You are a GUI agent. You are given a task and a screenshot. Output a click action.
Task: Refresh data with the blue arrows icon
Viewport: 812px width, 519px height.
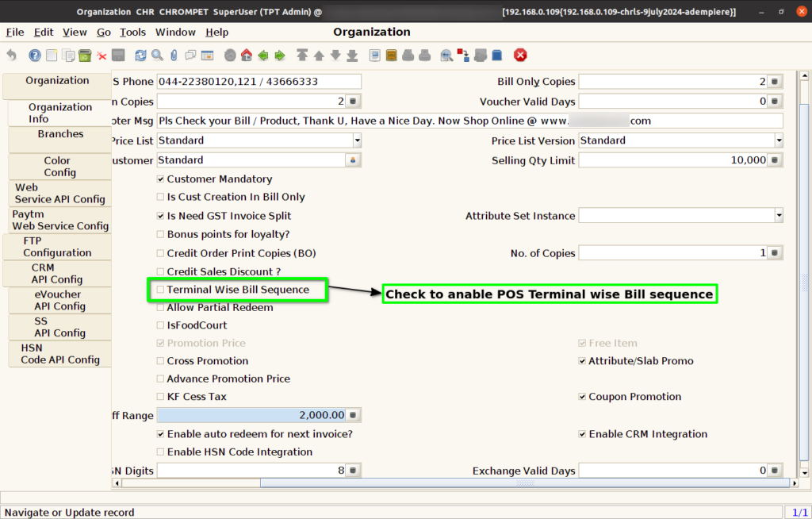click(140, 55)
